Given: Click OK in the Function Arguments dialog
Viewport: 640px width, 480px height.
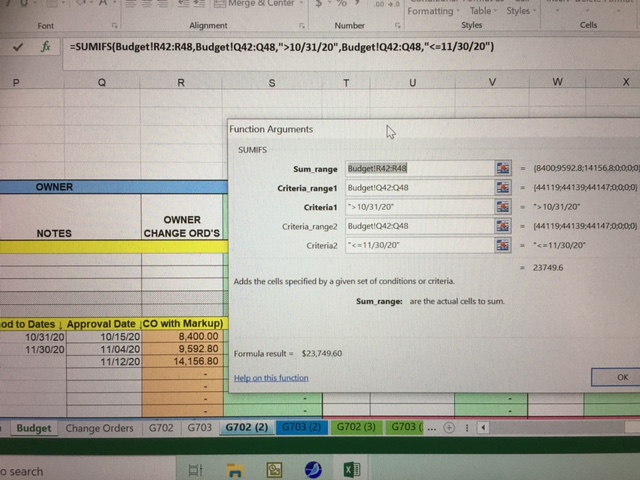Looking at the screenshot, I should [616, 377].
